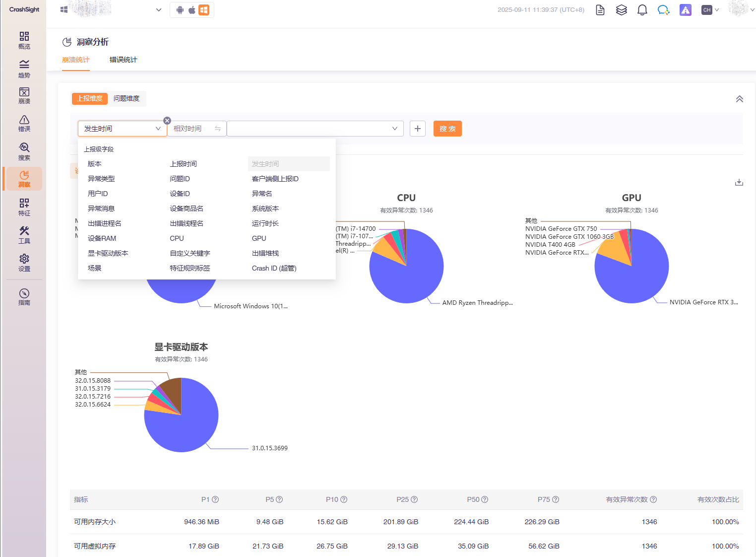
Task: Switch to the 错误统计 tab
Action: [123, 60]
